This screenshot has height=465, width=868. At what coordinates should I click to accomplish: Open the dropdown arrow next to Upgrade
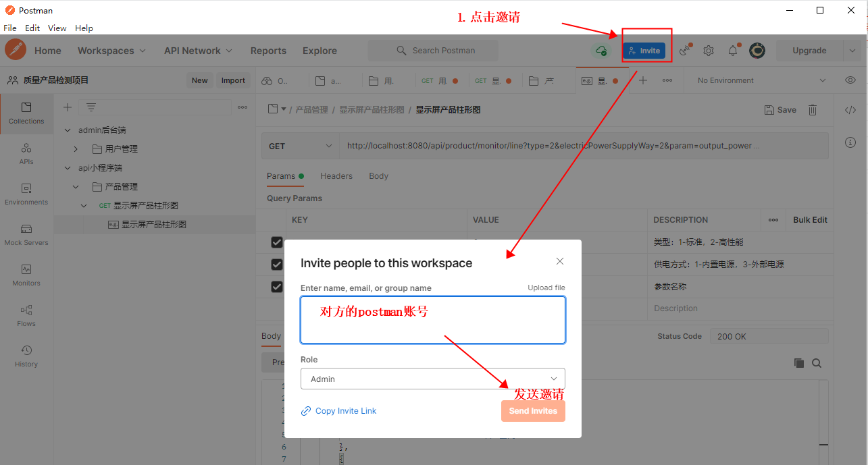(x=851, y=51)
